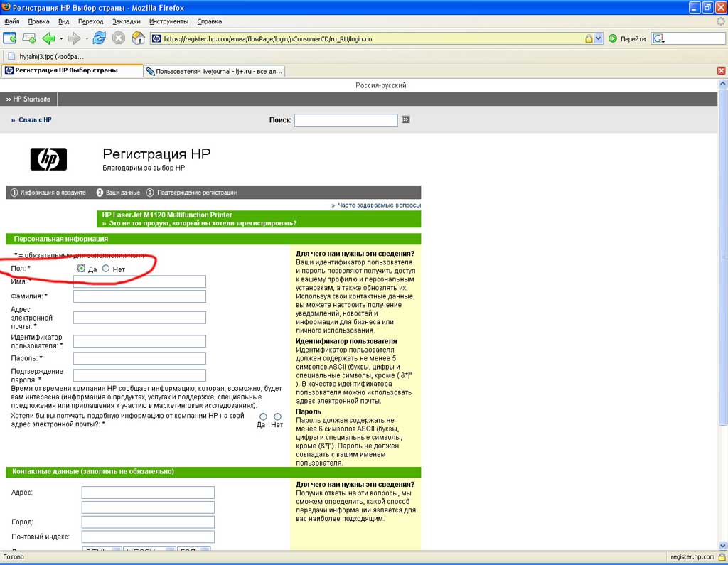Switch to the Регистрация HP Выбор страны tab
Screen dimensions: 728x565
pos(71,70)
